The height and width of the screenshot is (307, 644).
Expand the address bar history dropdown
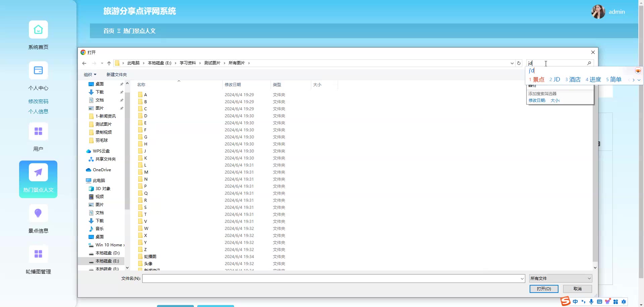tap(512, 63)
